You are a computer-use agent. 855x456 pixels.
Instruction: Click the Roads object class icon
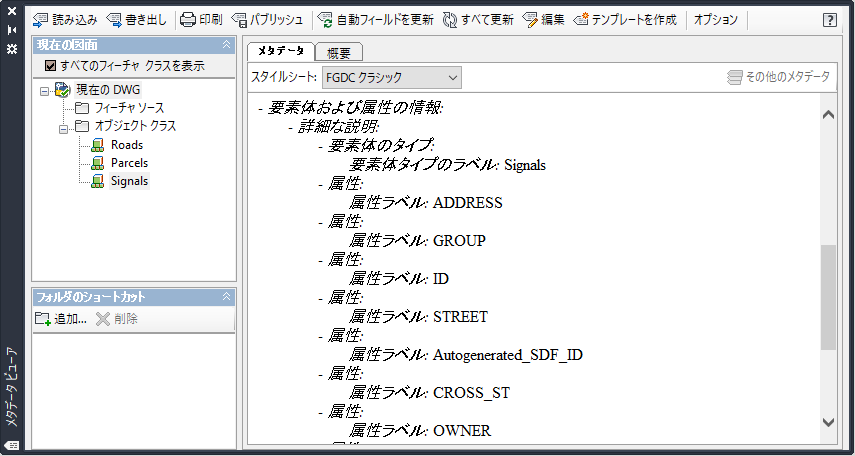[x=98, y=145]
